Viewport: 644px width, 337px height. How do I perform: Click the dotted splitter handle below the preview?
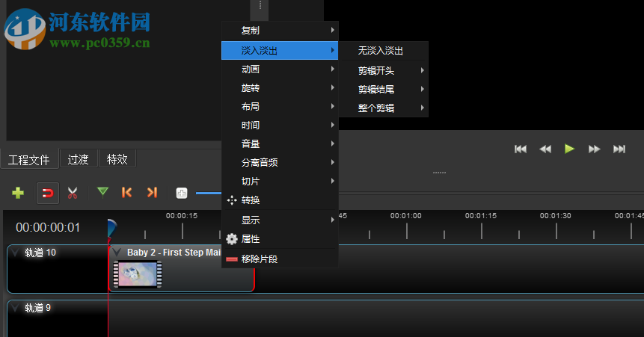click(440, 173)
